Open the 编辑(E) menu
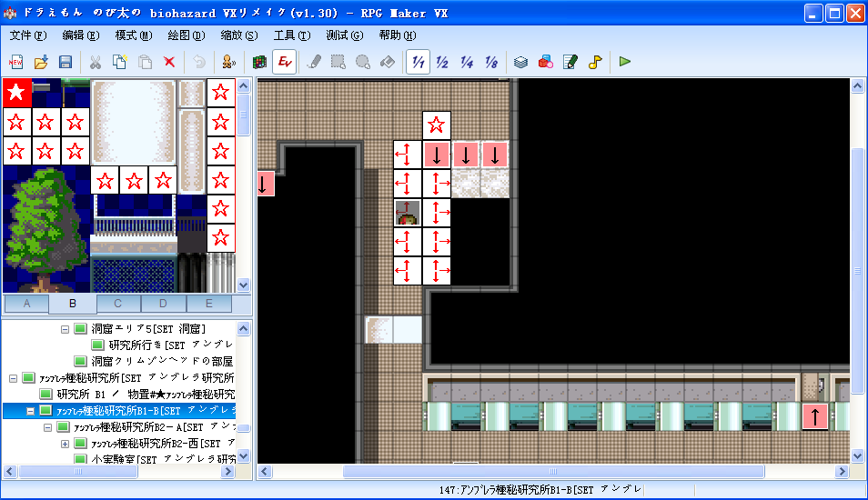The width and height of the screenshot is (868, 500). click(81, 35)
